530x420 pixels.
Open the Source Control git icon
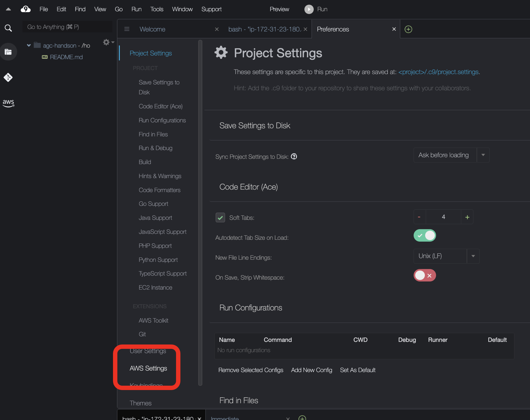(x=8, y=77)
